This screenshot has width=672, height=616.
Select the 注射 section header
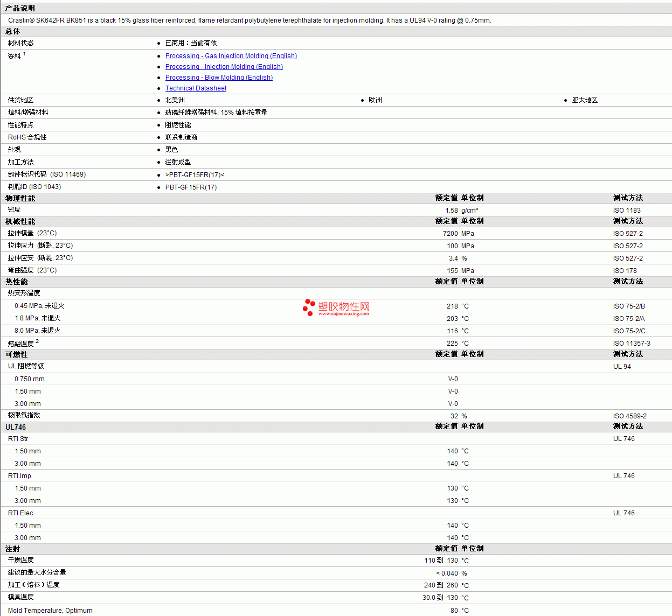coord(12,549)
